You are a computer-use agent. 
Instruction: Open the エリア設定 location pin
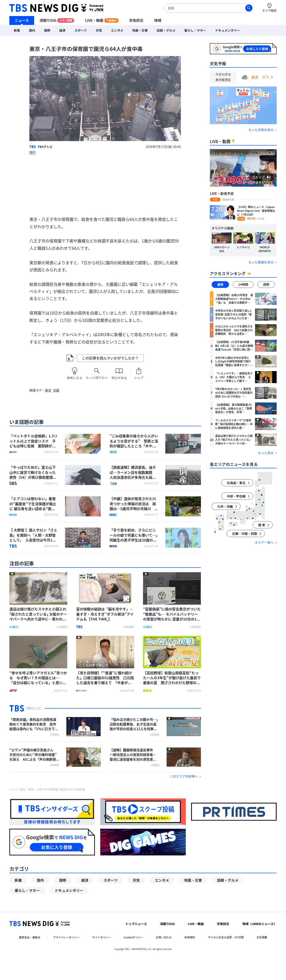(269, 6)
